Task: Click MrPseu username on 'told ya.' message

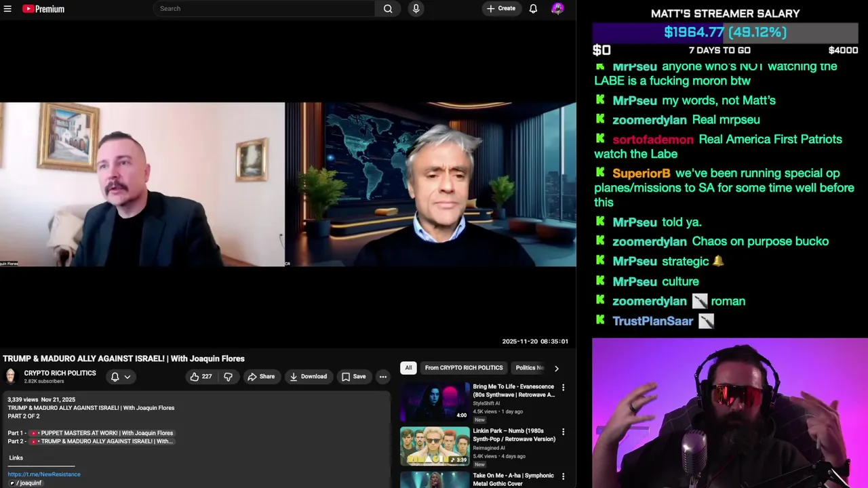Action: 634,222
